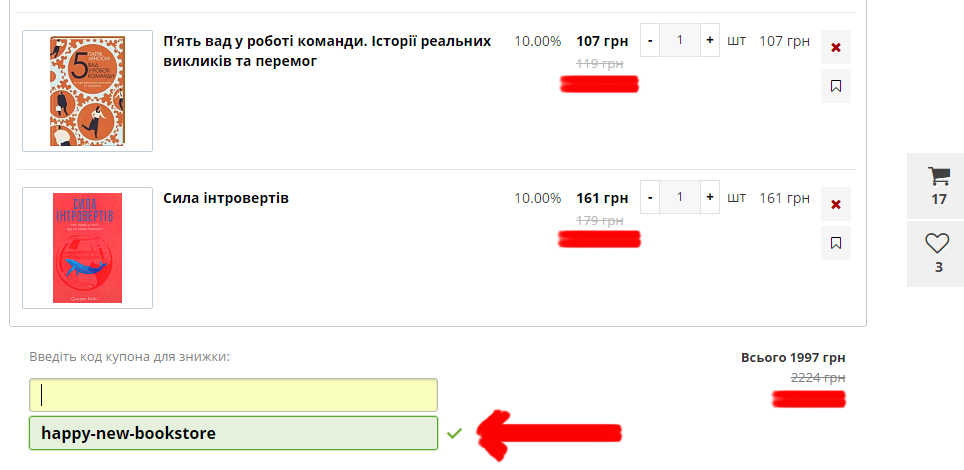Click the 'Всього 1997 грн' total

click(x=793, y=357)
